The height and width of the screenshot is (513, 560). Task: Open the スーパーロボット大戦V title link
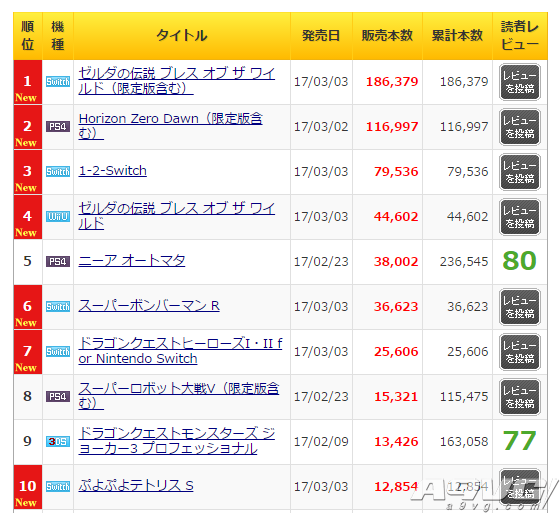tap(179, 396)
